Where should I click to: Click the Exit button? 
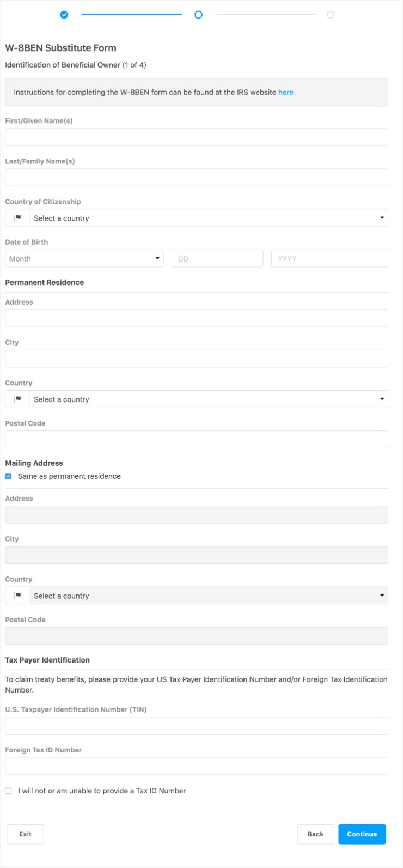coord(26,834)
